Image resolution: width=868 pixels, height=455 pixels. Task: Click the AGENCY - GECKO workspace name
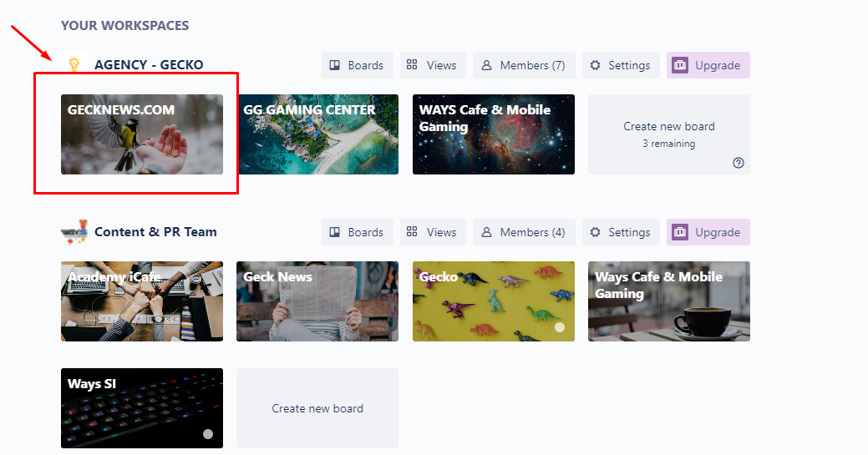(x=149, y=65)
